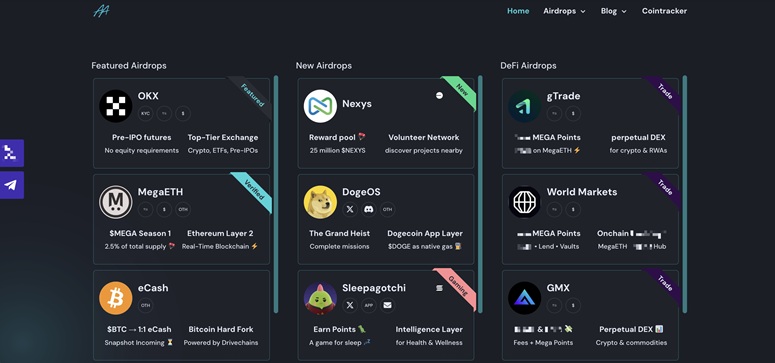Click the "Bitcoin Hard Fork" text

coord(221,329)
